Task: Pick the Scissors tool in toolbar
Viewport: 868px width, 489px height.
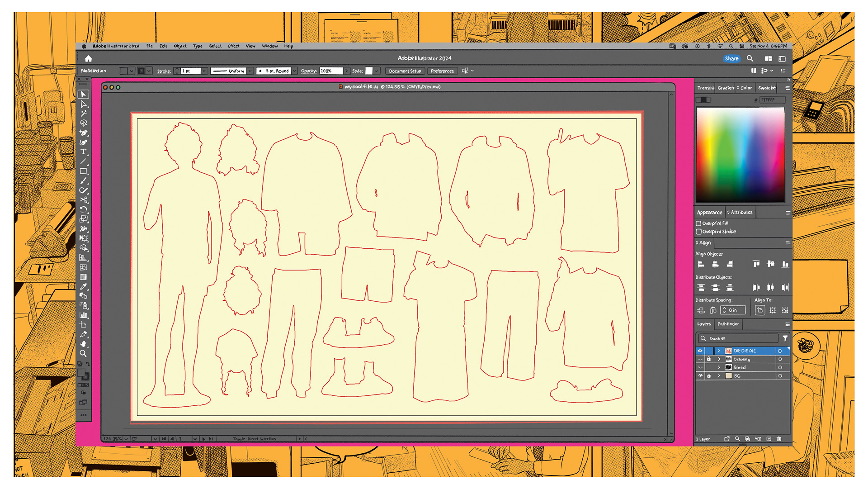Action: (x=83, y=200)
